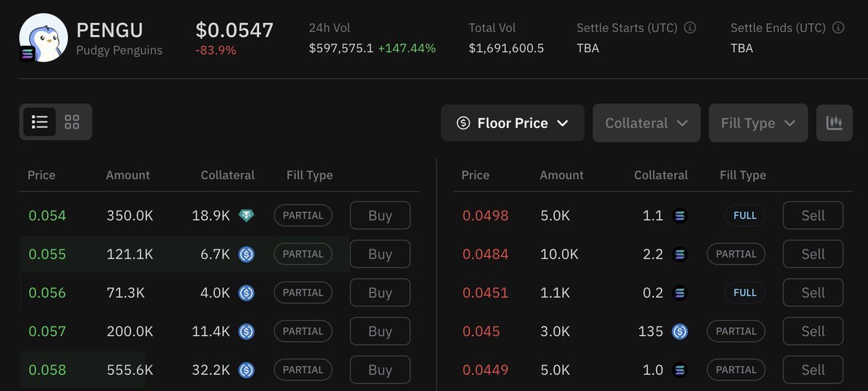Click USDC collateral icon in 0.055 row
Screen dimensions: 868x391
247,254
